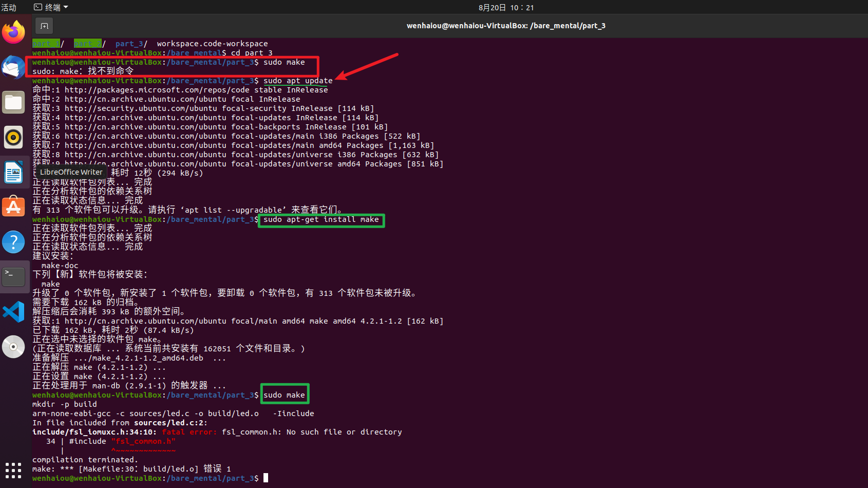Launch LibreOffice Writer from the dock

(14, 172)
